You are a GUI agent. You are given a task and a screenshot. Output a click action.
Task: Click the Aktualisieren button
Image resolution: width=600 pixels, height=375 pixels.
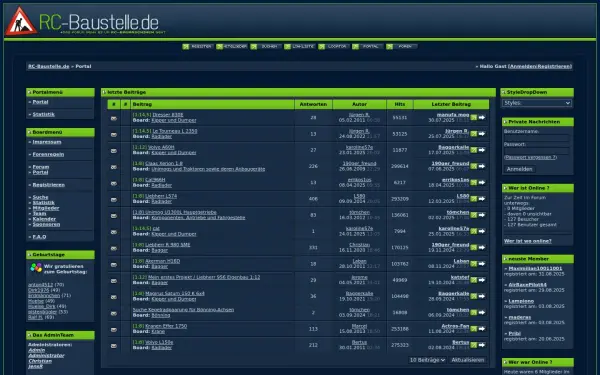pos(468,360)
